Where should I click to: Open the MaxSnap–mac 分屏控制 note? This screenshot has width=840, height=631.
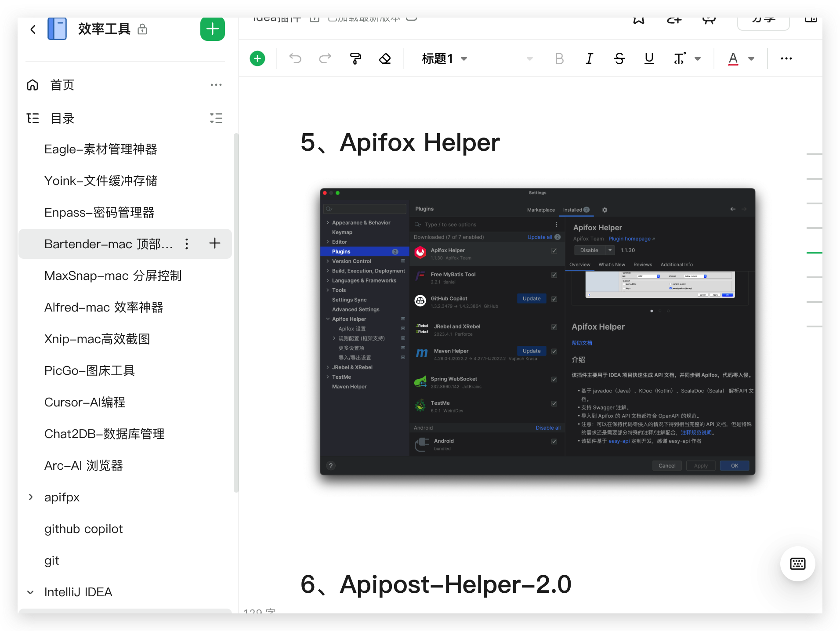point(113,276)
